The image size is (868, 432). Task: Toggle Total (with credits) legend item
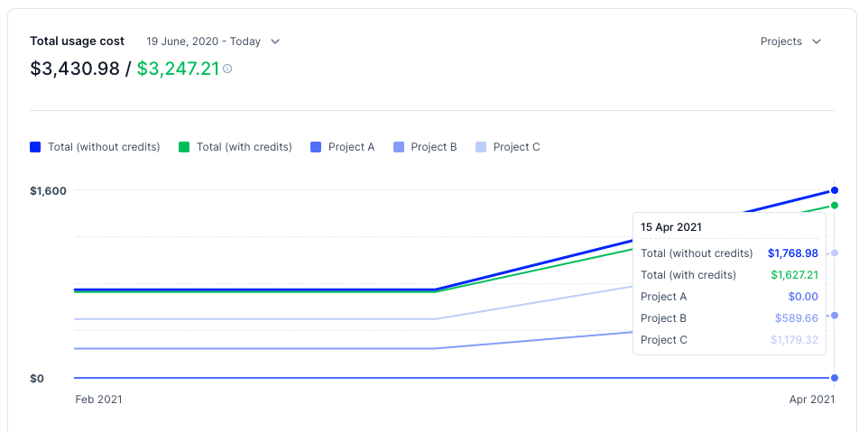(x=244, y=147)
